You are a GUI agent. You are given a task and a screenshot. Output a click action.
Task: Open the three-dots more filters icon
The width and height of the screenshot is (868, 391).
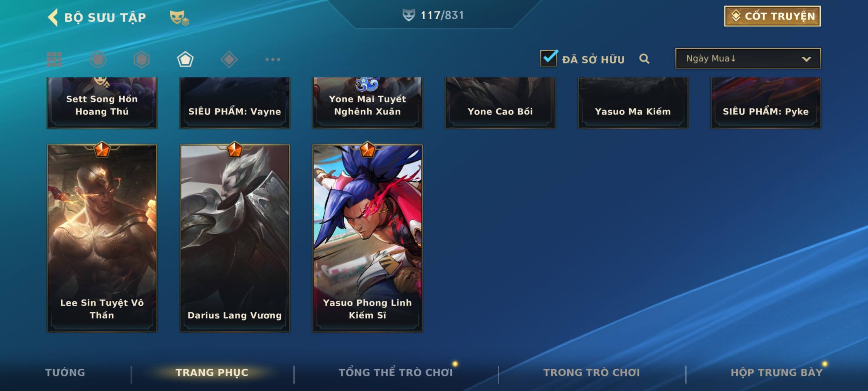273,59
